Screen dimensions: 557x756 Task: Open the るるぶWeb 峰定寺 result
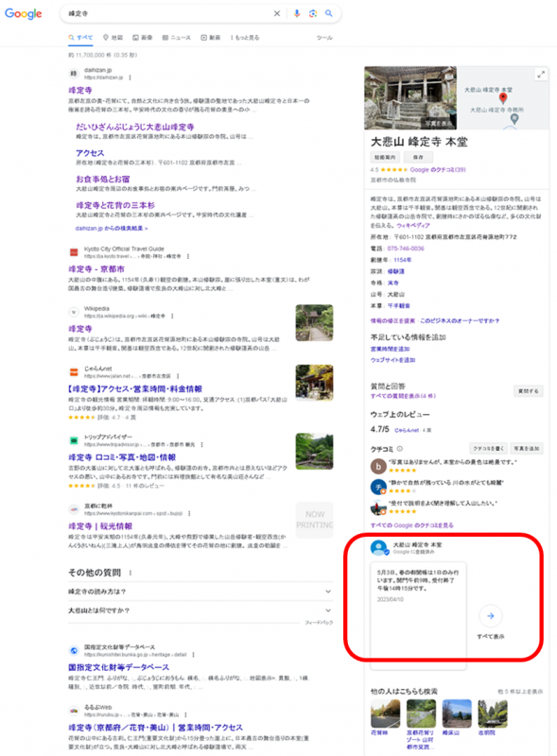(x=155, y=727)
